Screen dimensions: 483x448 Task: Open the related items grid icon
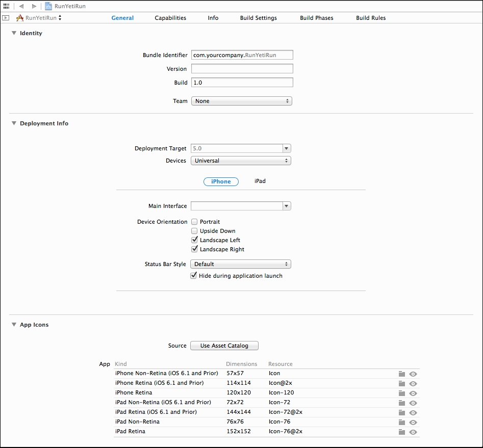[6, 6]
